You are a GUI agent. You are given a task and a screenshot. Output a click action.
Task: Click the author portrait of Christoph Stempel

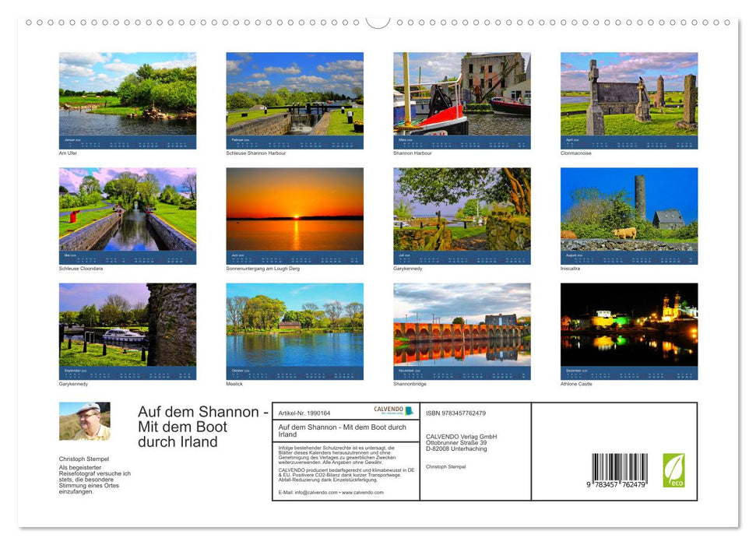[x=85, y=421]
